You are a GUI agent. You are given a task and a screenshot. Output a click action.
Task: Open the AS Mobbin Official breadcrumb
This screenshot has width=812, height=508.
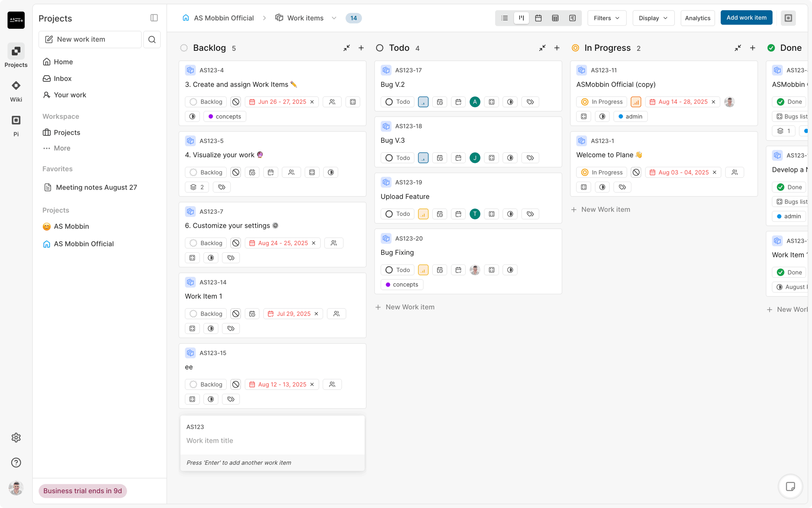(x=218, y=18)
